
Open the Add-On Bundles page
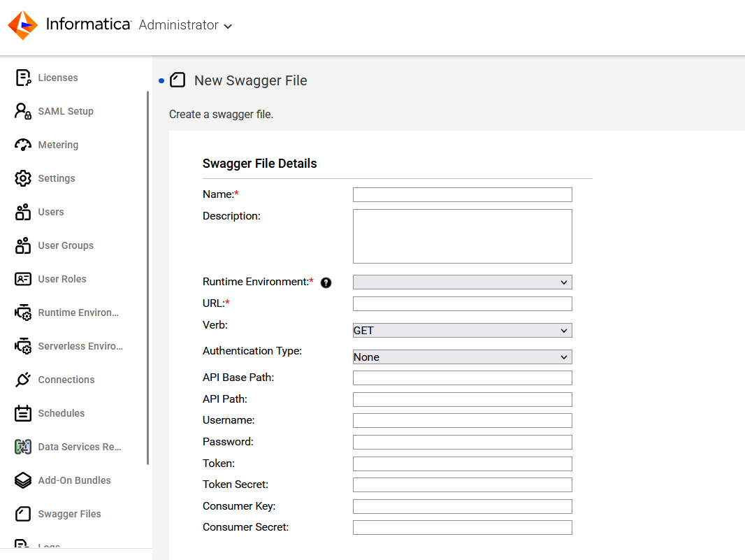(74, 480)
